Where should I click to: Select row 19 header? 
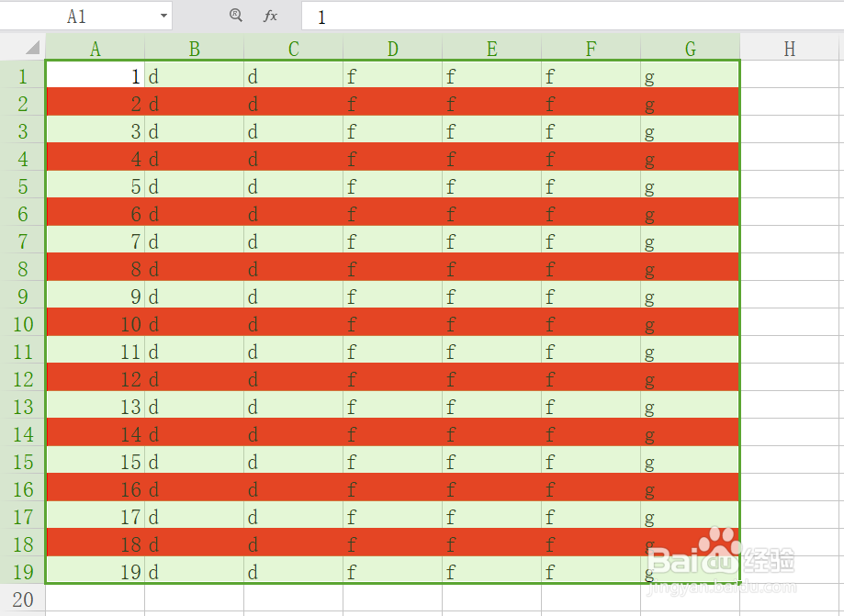tap(23, 570)
